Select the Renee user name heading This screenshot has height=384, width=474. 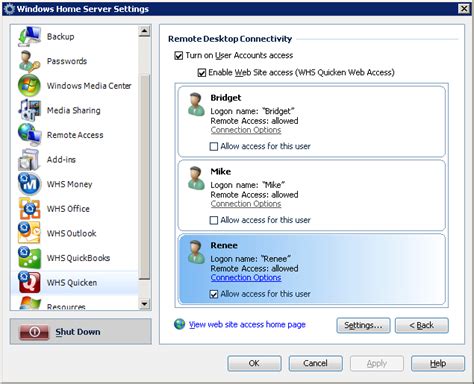(x=224, y=246)
